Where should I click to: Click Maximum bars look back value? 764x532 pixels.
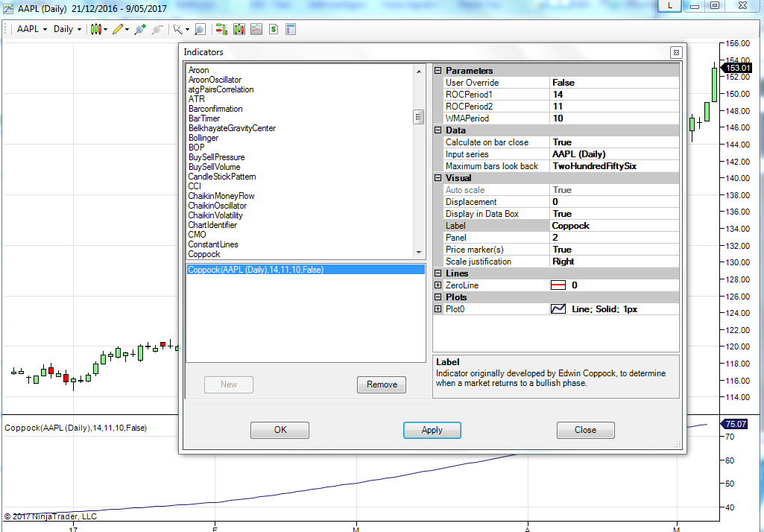tap(614, 166)
